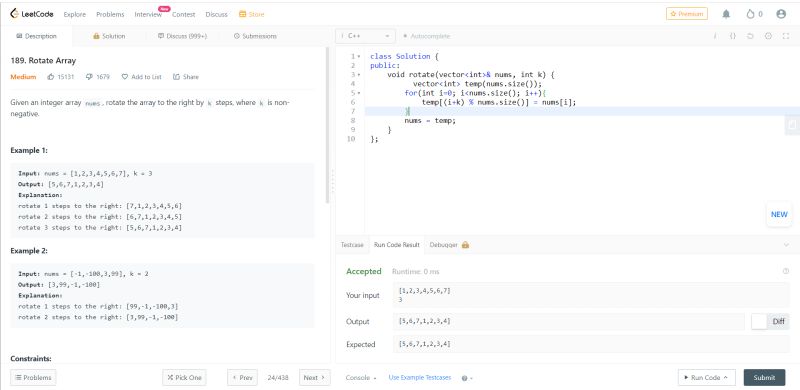This screenshot has width=800, height=390.
Task: Open the Store link
Action: click(x=252, y=14)
